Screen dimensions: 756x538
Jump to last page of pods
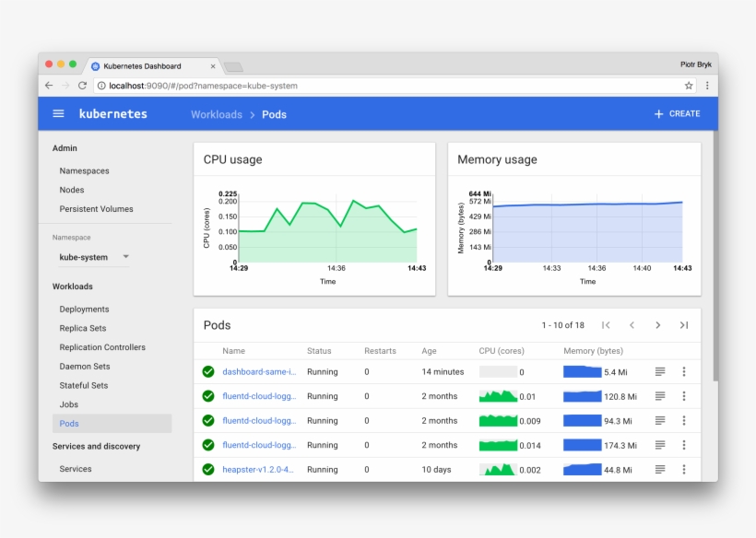684,325
